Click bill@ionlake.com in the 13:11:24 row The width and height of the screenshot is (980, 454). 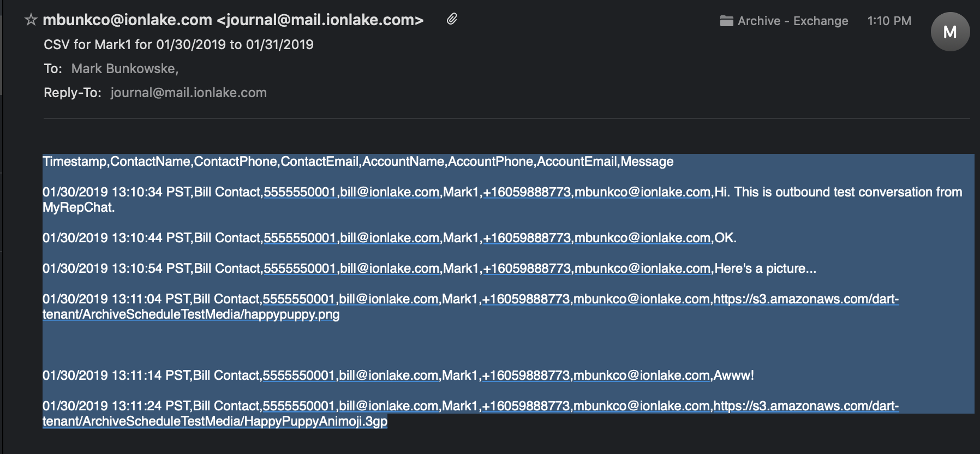point(389,406)
